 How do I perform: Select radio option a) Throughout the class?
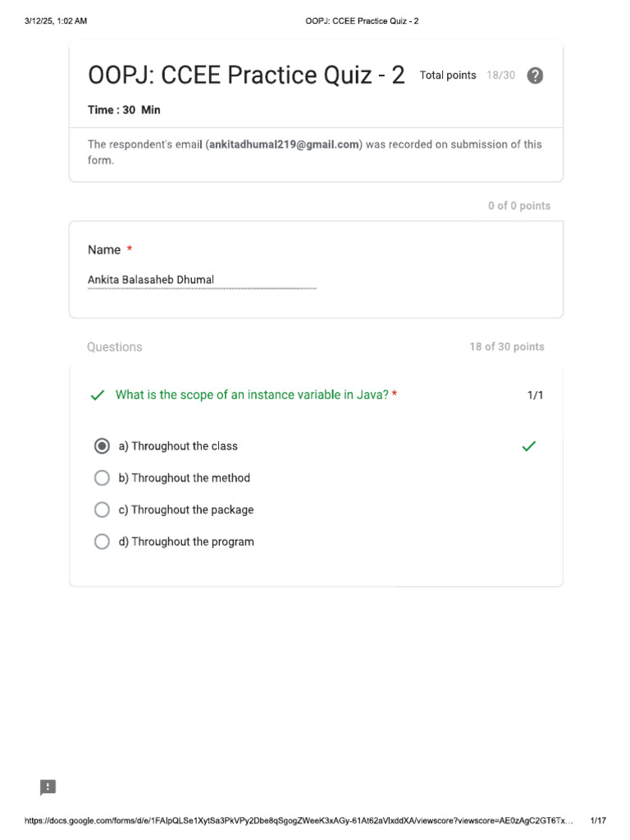click(x=102, y=446)
